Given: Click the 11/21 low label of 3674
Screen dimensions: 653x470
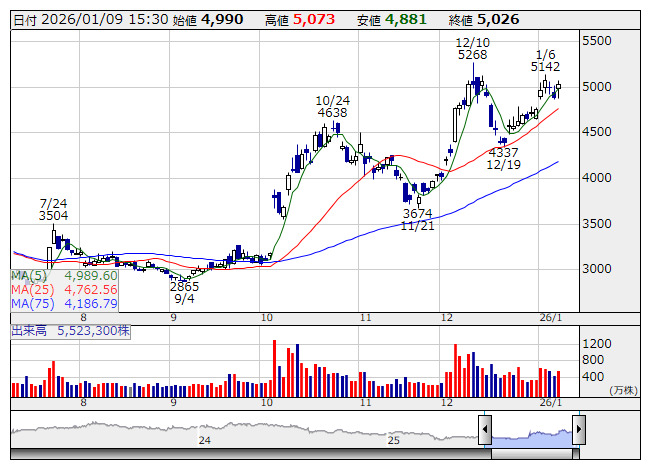Looking at the screenshot, I should (417, 220).
